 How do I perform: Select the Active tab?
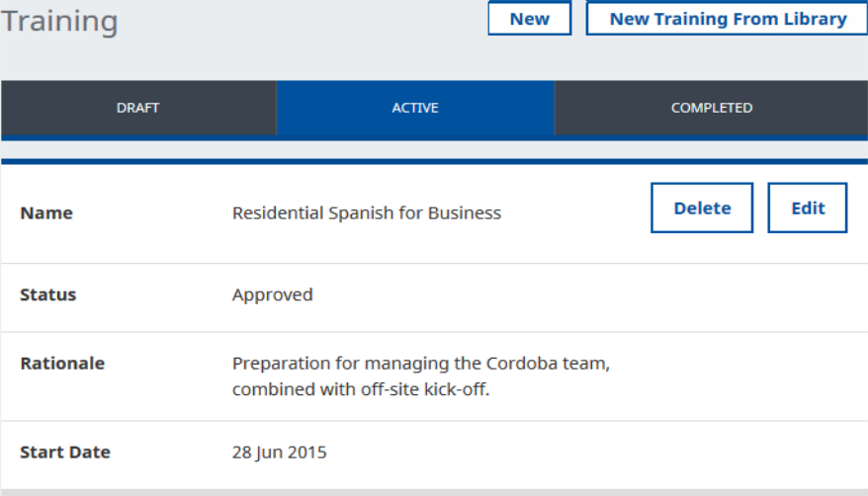pyautogui.click(x=415, y=108)
